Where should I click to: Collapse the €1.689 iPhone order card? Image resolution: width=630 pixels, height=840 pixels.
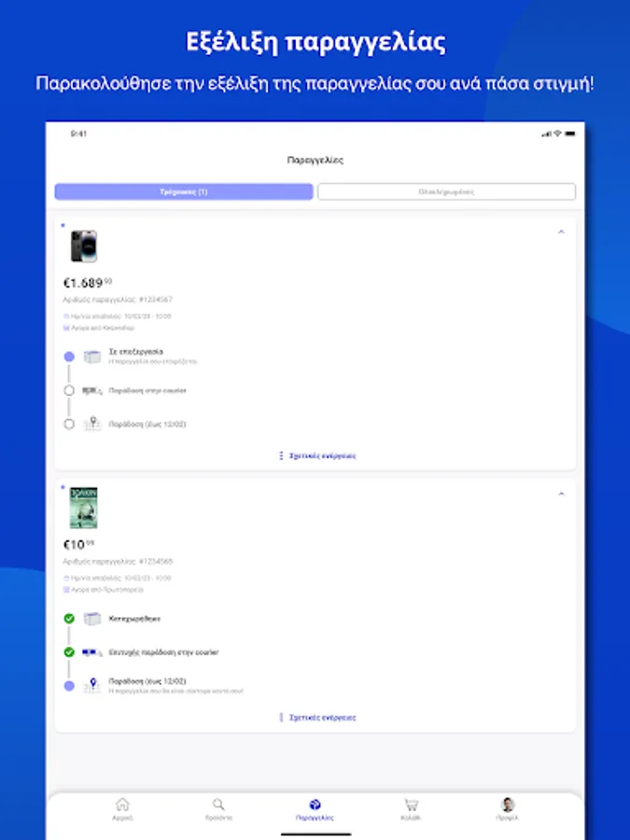coord(562,232)
